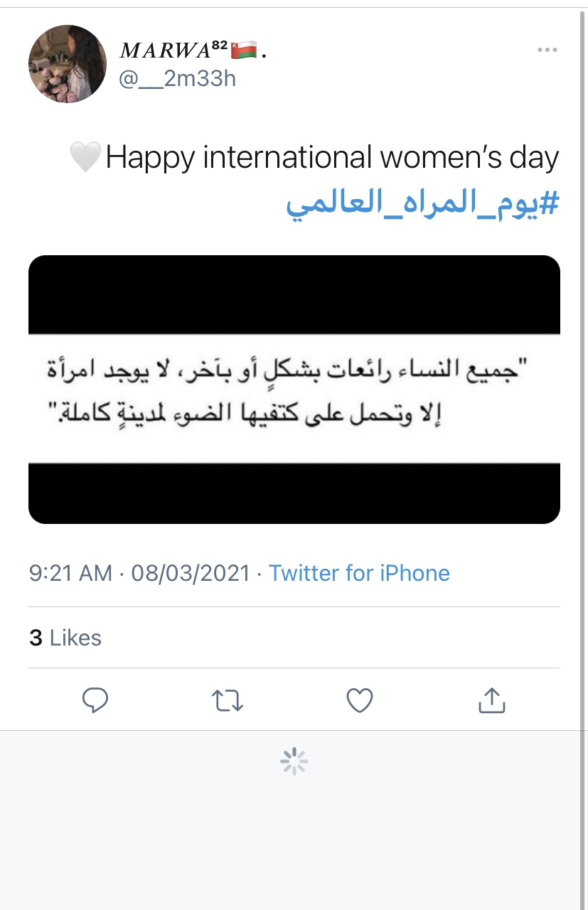The width and height of the screenshot is (588, 910).
Task: Click the superscript 82 in the display name
Action: pyautogui.click(x=219, y=45)
